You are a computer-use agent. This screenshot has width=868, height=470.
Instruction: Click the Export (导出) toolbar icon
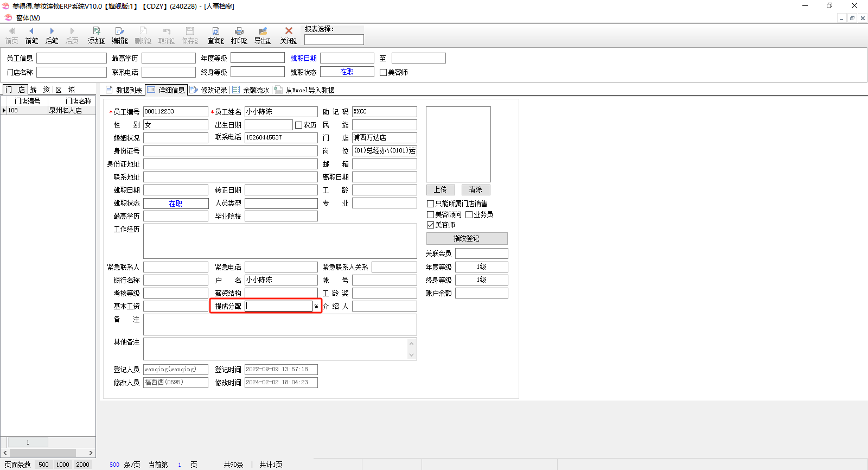point(263,36)
